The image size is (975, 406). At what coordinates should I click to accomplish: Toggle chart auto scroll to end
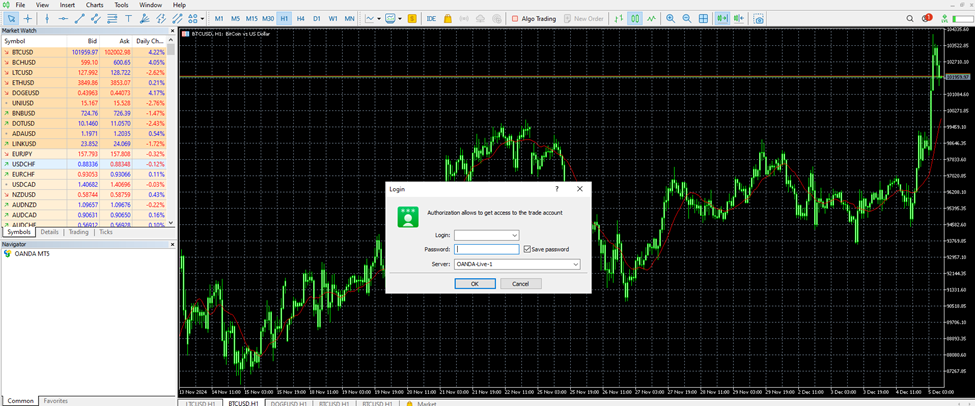720,19
